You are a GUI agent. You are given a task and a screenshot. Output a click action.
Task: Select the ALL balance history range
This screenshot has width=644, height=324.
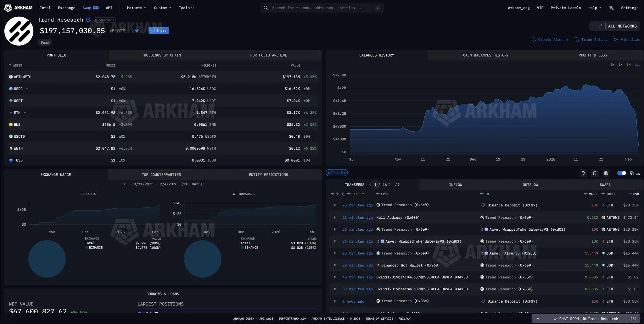pos(637,65)
